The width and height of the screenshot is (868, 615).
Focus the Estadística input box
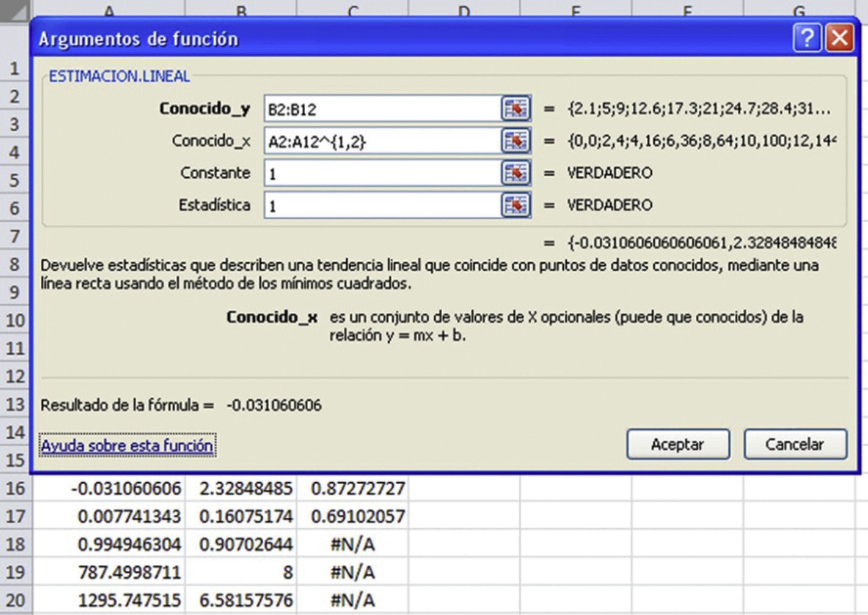382,206
